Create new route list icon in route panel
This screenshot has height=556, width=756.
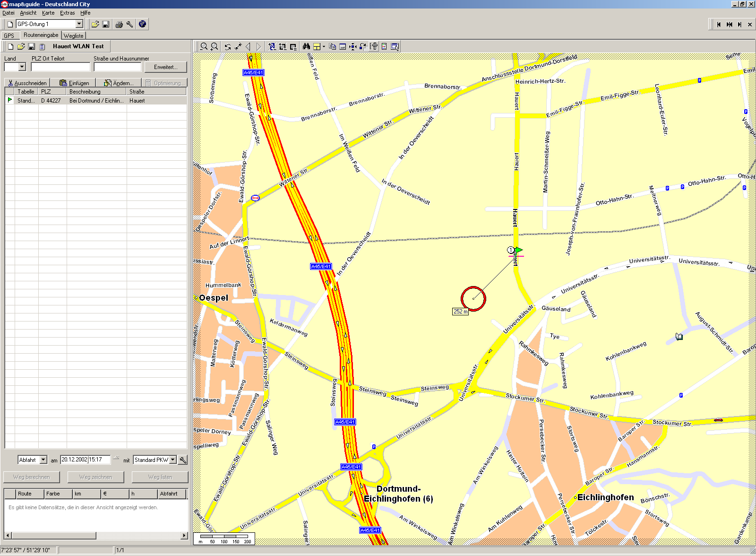[x=10, y=46]
